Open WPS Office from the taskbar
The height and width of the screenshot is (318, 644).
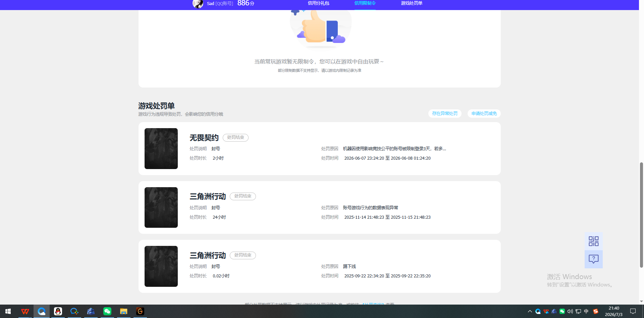25,311
